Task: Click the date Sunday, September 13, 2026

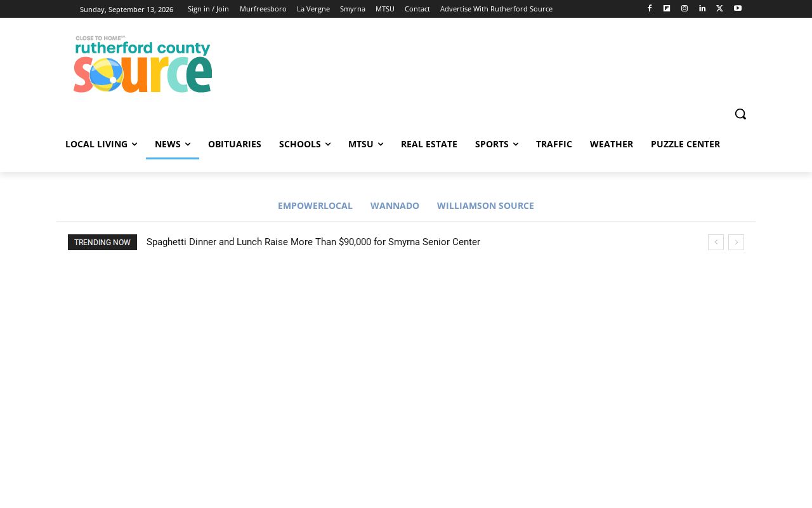Action: [x=126, y=10]
